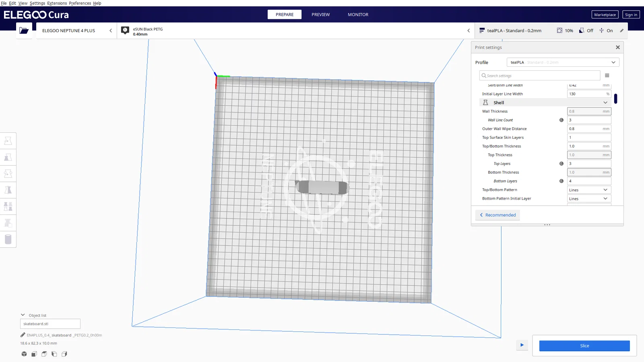This screenshot has height=362, width=644.
Task: Select the Mirror tool
Action: pyautogui.click(x=8, y=190)
